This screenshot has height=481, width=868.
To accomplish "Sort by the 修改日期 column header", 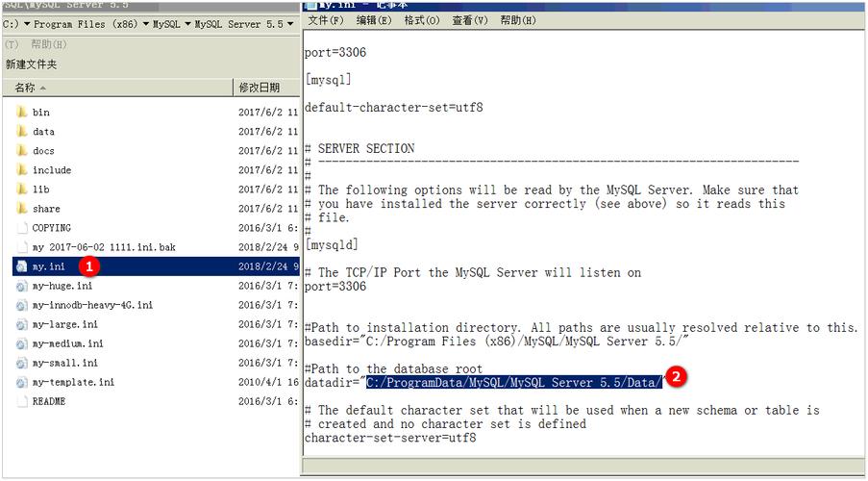I will pos(267,88).
